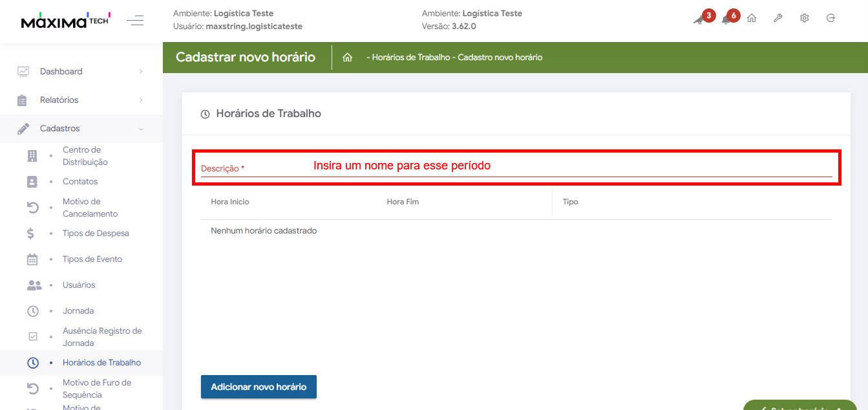Click the Cadastros pencil icon
Image resolution: width=868 pixels, height=410 pixels.
click(x=23, y=129)
